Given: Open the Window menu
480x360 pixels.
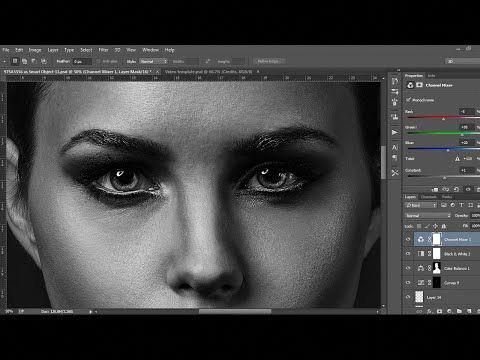Looking at the screenshot, I should pos(150,50).
